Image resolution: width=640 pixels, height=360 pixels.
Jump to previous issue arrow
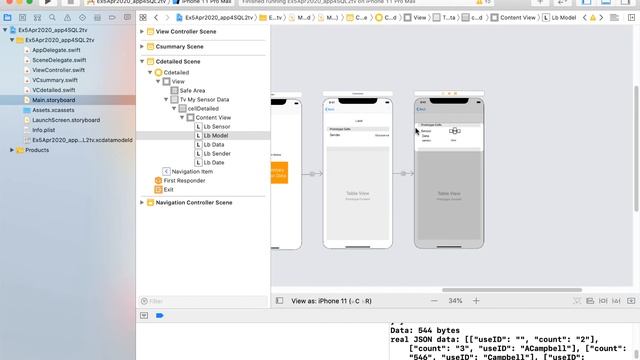coord(584,18)
